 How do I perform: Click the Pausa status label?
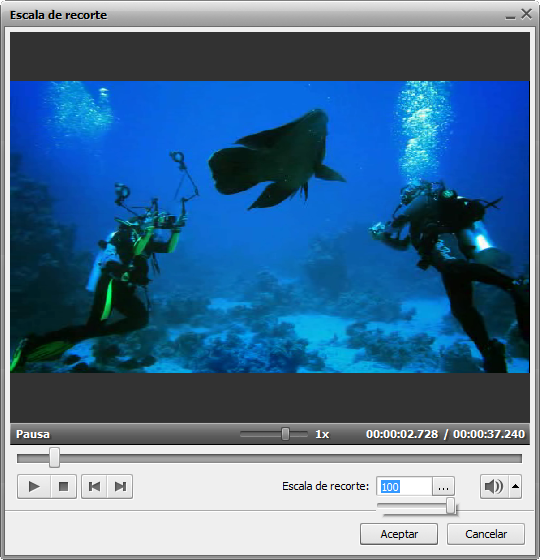[x=33, y=434]
